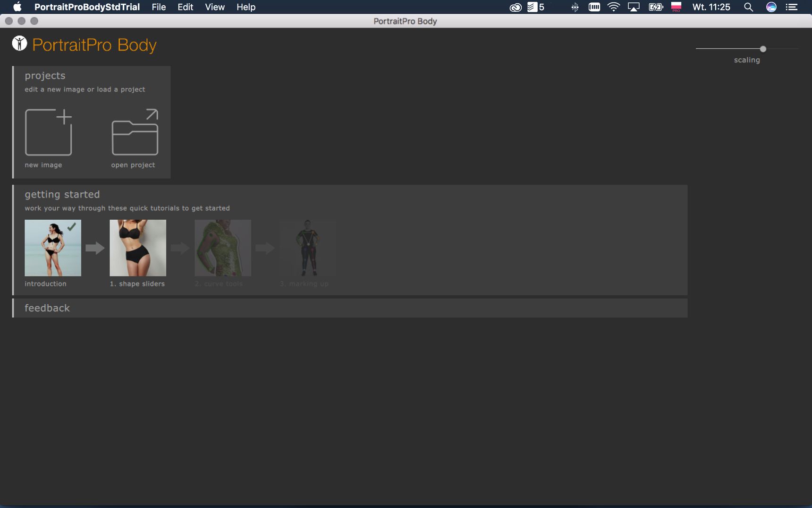Select the curve tools tutorial thumbnail
This screenshot has height=508, width=812.
[x=223, y=248]
